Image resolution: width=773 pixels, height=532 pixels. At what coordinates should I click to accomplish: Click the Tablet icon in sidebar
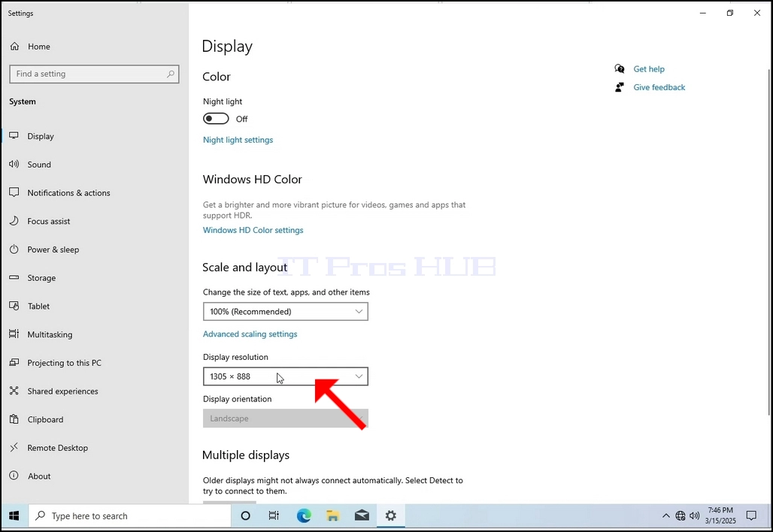14,305
